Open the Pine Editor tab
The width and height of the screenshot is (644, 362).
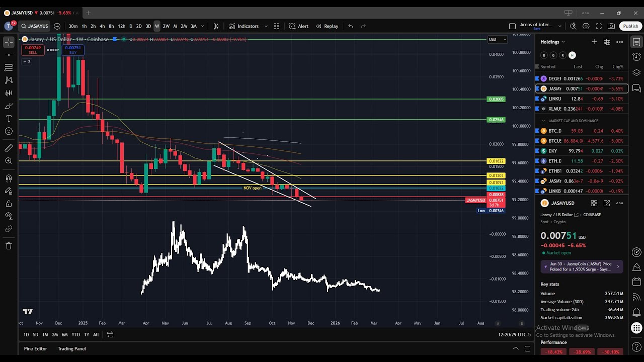coord(35,348)
